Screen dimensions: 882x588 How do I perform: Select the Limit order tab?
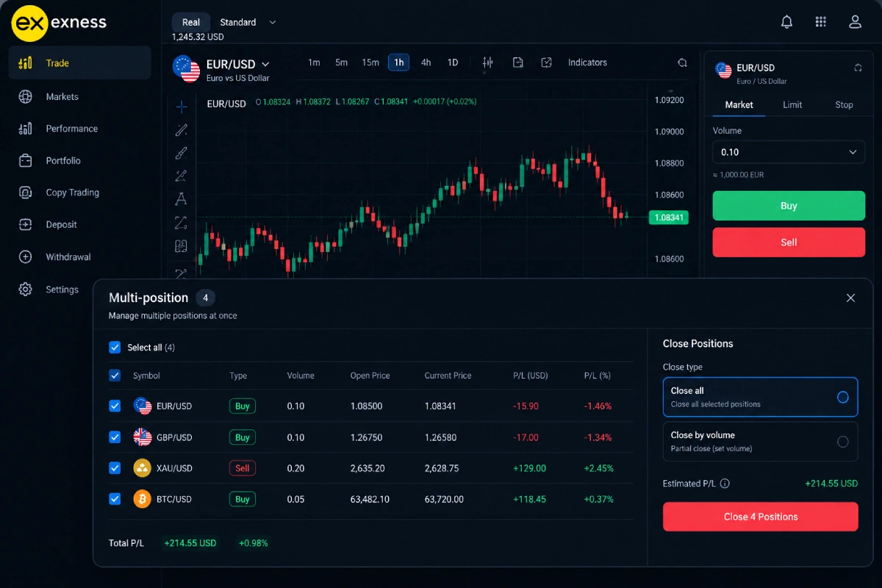(x=792, y=105)
